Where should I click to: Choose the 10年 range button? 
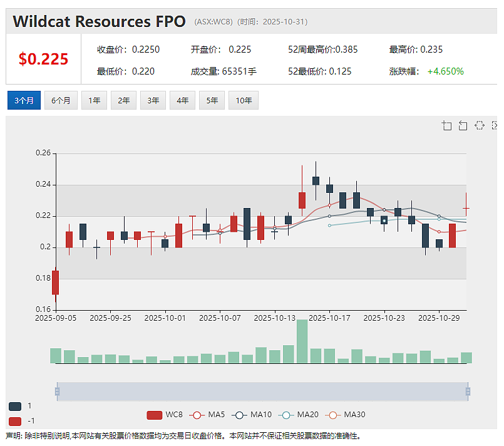(x=244, y=100)
